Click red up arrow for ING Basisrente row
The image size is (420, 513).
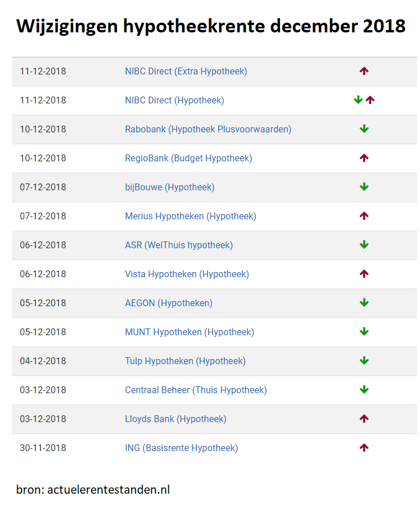click(x=364, y=448)
